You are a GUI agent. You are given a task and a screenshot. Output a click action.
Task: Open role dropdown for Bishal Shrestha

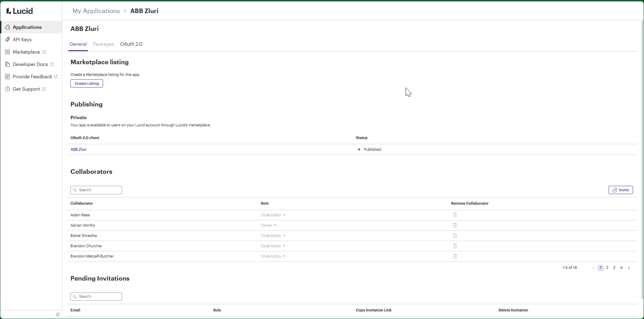click(x=273, y=236)
